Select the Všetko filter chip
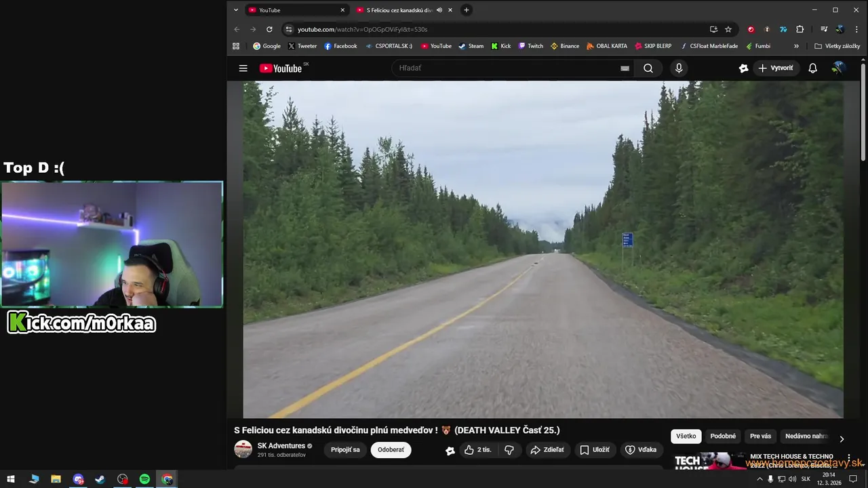The image size is (868, 488). coord(686,436)
